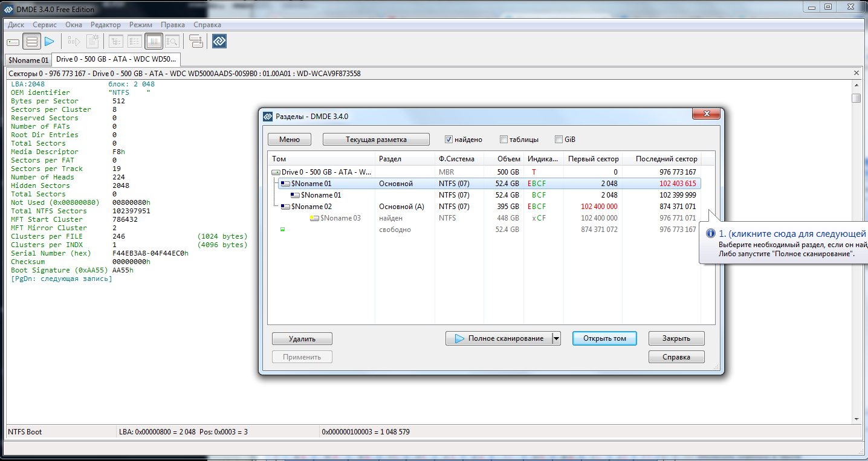The image size is (868, 461).
Task: Click the 'Открыть том' button
Action: [x=604, y=338]
